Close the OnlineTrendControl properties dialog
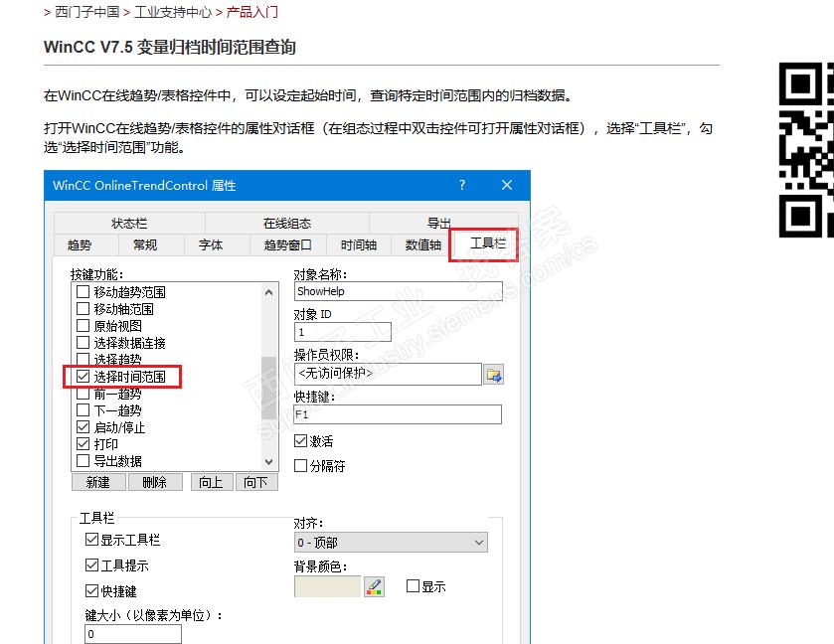The width and height of the screenshot is (834, 644). (507, 185)
